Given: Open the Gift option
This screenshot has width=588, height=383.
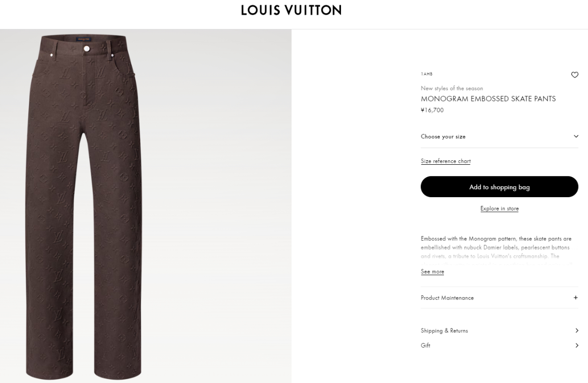Looking at the screenshot, I should click(499, 345).
